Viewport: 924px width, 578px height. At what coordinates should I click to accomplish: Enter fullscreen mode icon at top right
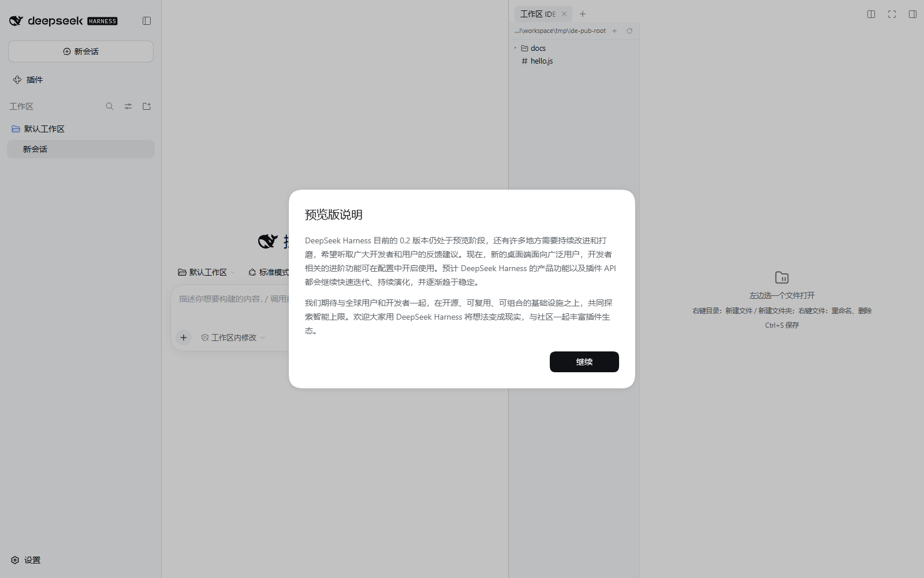coord(892,14)
